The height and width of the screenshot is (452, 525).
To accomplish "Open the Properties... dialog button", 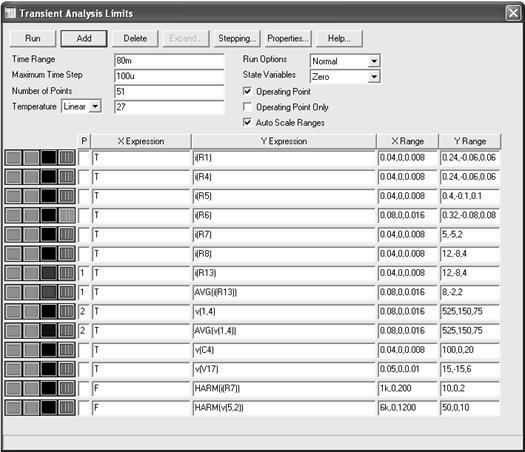I will [288, 39].
